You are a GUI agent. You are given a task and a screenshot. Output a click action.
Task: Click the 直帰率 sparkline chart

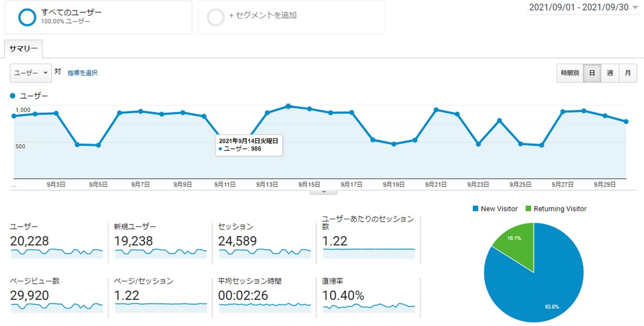[x=368, y=305]
